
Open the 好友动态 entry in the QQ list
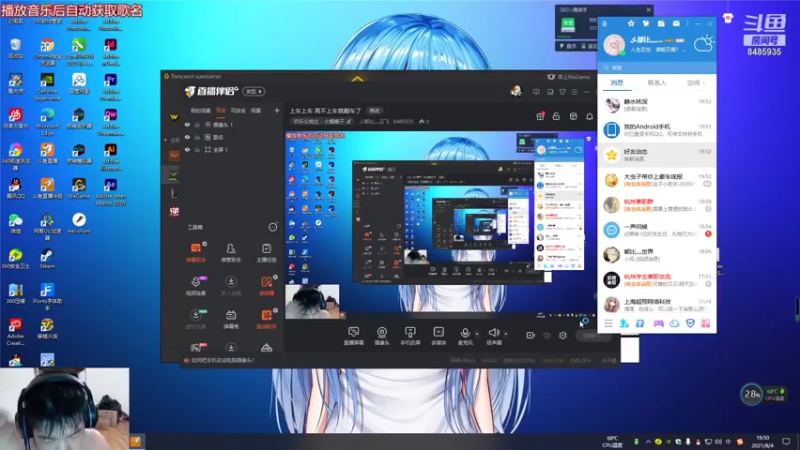(657, 155)
